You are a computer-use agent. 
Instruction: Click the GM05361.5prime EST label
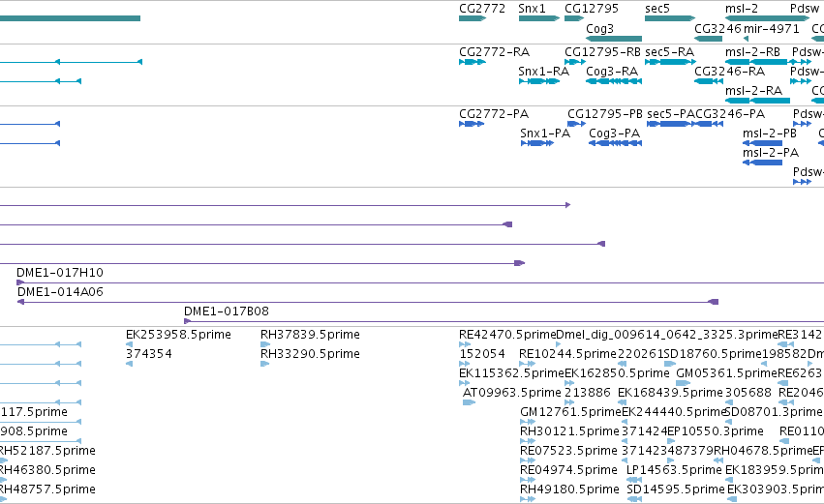(727, 373)
